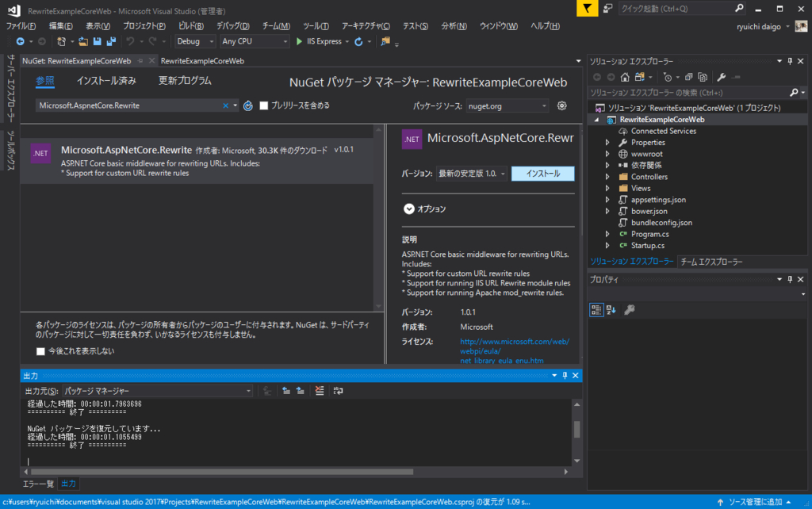Screen dimensions: 812x509
Task: Click the Collapse All icon in Solution Explorer
Action: tap(689, 77)
